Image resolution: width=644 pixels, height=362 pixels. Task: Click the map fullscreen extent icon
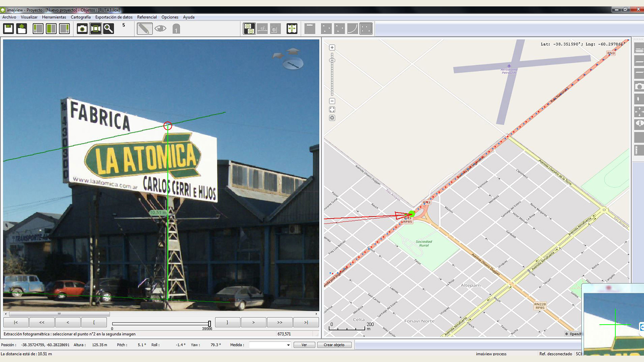pyautogui.click(x=332, y=109)
